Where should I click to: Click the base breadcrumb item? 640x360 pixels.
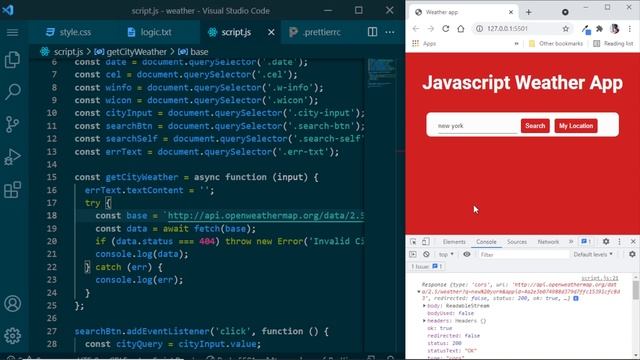[x=193, y=52]
